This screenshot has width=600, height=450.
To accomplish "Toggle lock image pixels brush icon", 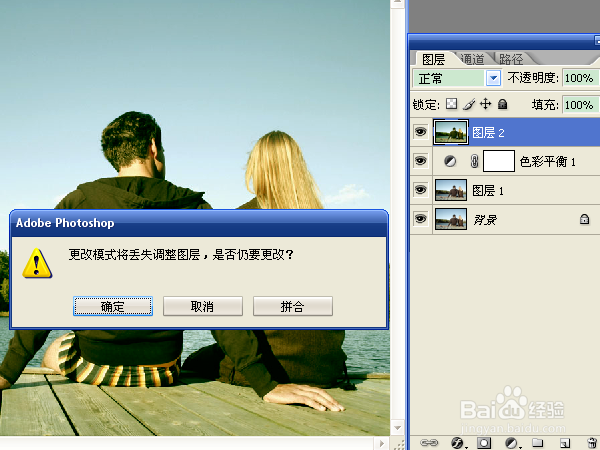I will pos(469,104).
